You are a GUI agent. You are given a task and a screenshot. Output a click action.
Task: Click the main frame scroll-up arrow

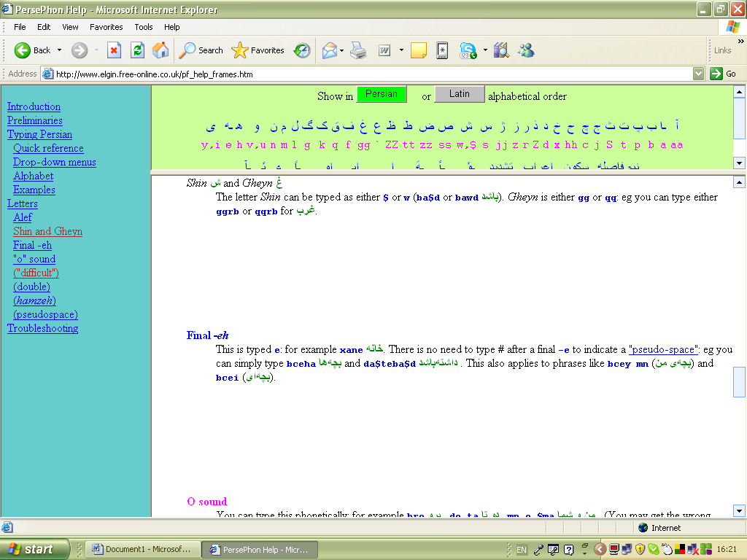(x=739, y=182)
